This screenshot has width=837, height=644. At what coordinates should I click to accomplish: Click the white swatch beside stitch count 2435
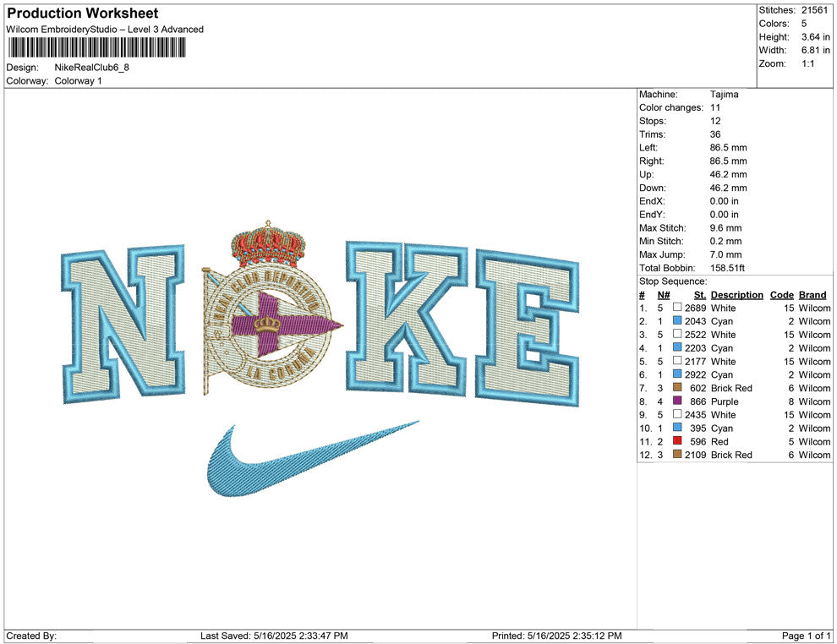coord(677,414)
